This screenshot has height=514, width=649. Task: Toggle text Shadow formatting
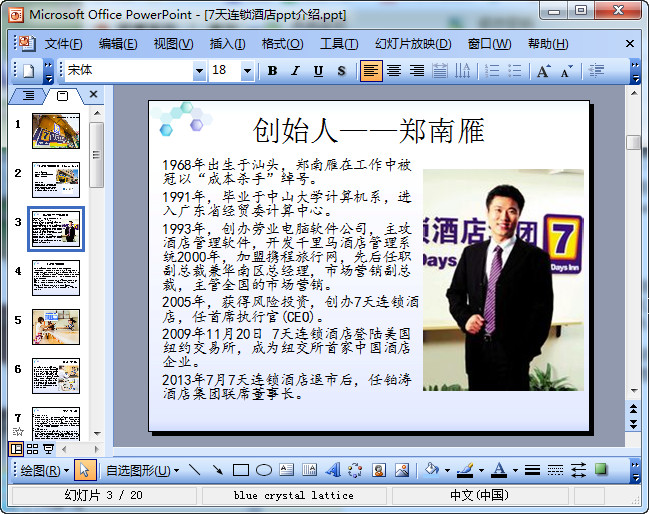click(x=341, y=71)
